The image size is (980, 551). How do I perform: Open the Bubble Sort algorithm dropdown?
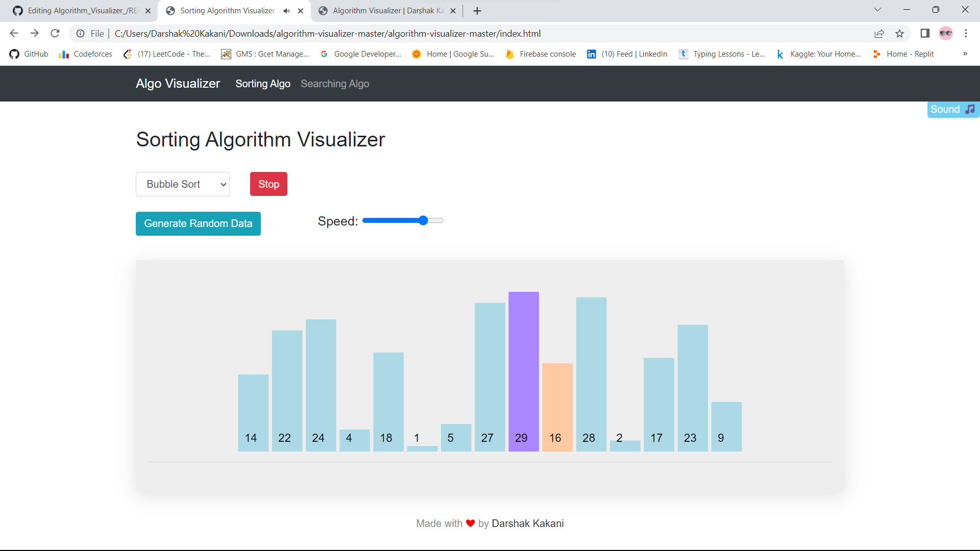coord(182,184)
